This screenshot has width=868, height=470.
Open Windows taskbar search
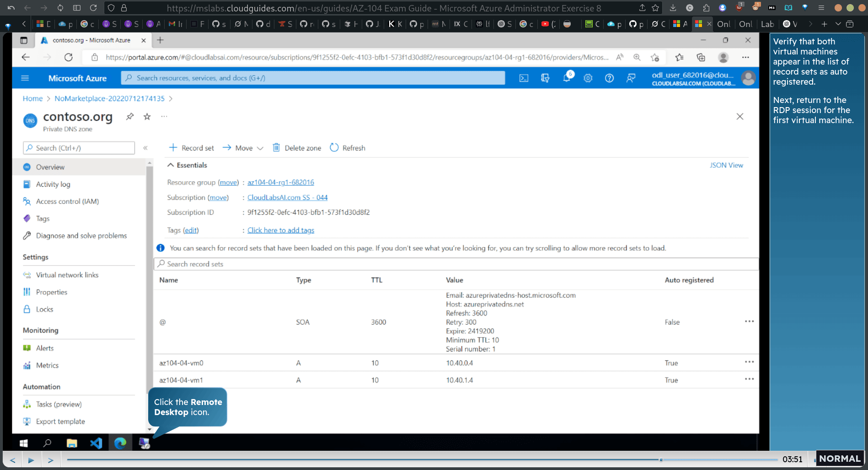pyautogui.click(x=47, y=443)
